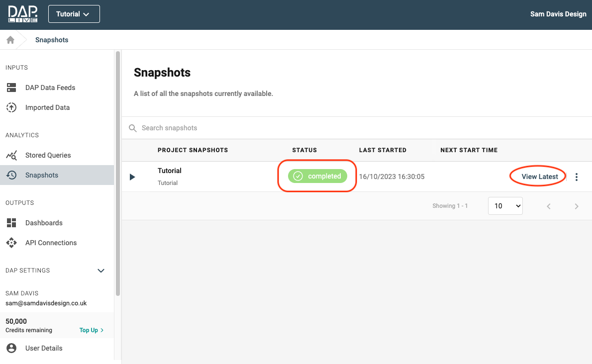Open the rows-per-page dropdown showing 10
Viewport: 592px width, 364px height.
point(505,206)
